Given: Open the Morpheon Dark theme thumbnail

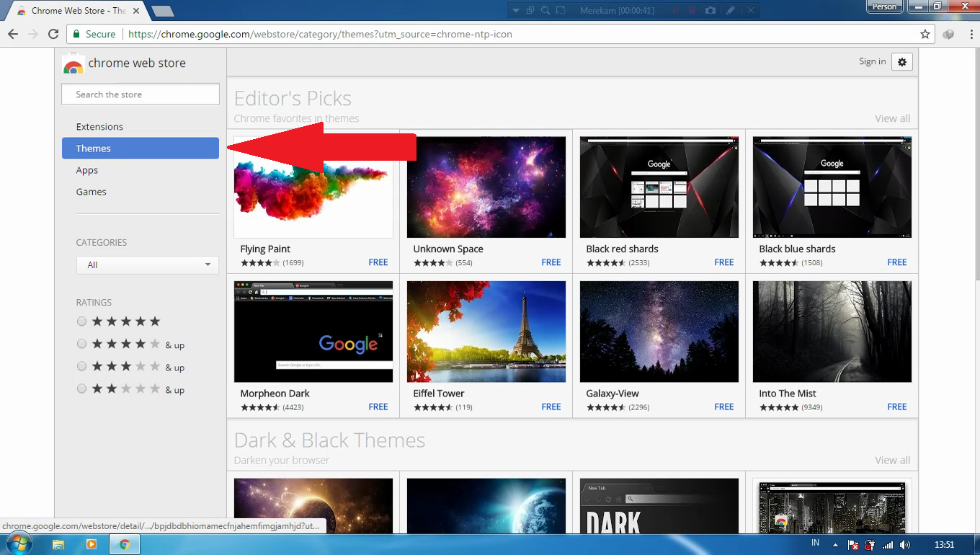Looking at the screenshot, I should click(x=313, y=332).
